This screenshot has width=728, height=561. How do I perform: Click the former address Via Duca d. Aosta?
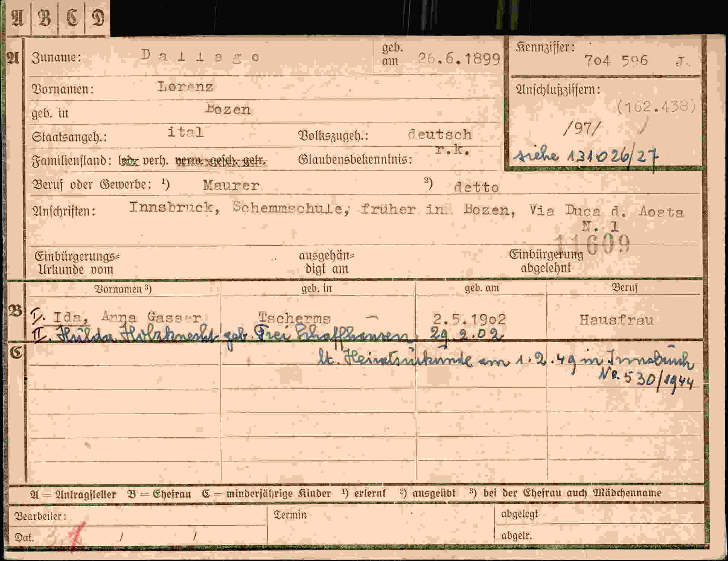click(606, 211)
